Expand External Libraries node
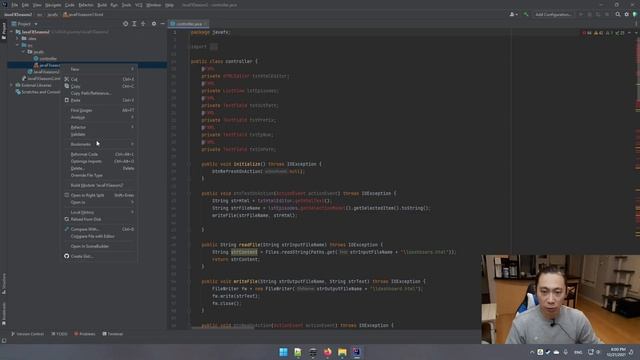Screen dimensions: 640x360 click(11, 85)
